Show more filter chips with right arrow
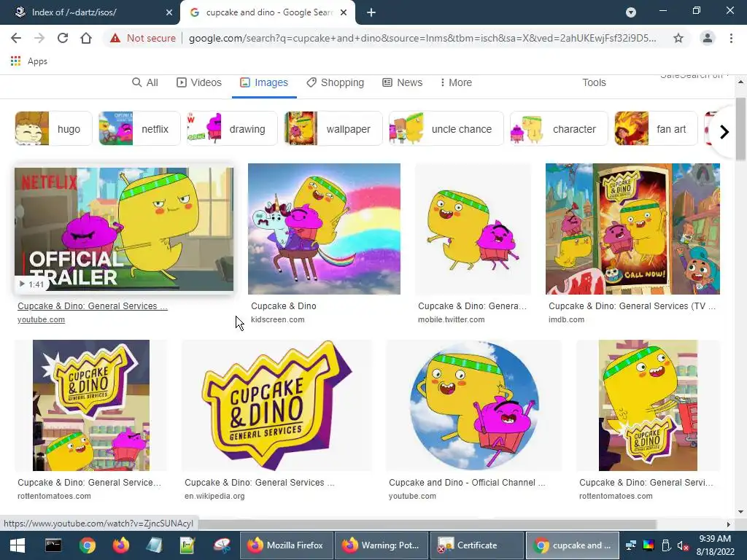Image resolution: width=747 pixels, height=560 pixels. coord(724,131)
